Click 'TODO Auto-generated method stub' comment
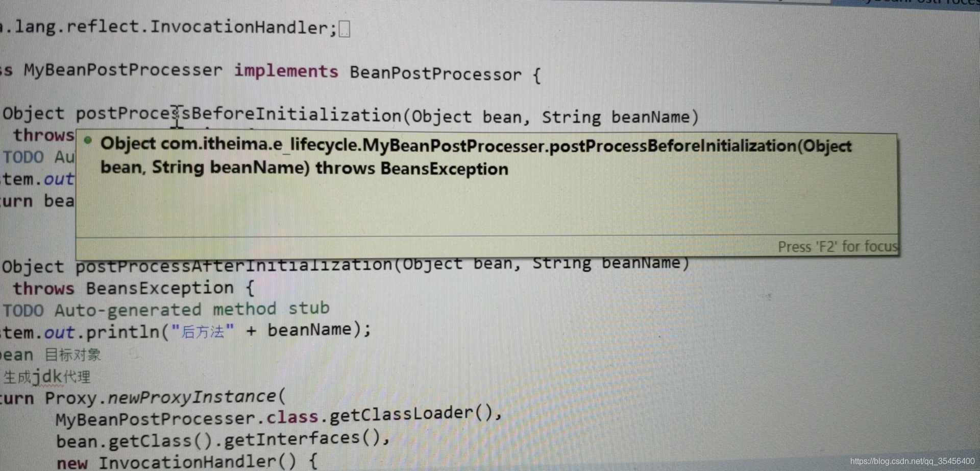Image resolution: width=980 pixels, height=471 pixels. (x=166, y=310)
